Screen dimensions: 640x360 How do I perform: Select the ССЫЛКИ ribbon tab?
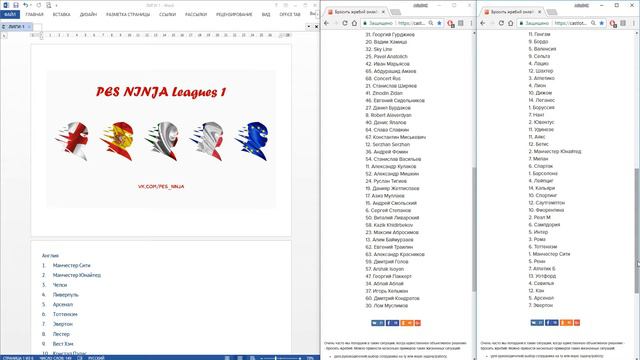167,14
